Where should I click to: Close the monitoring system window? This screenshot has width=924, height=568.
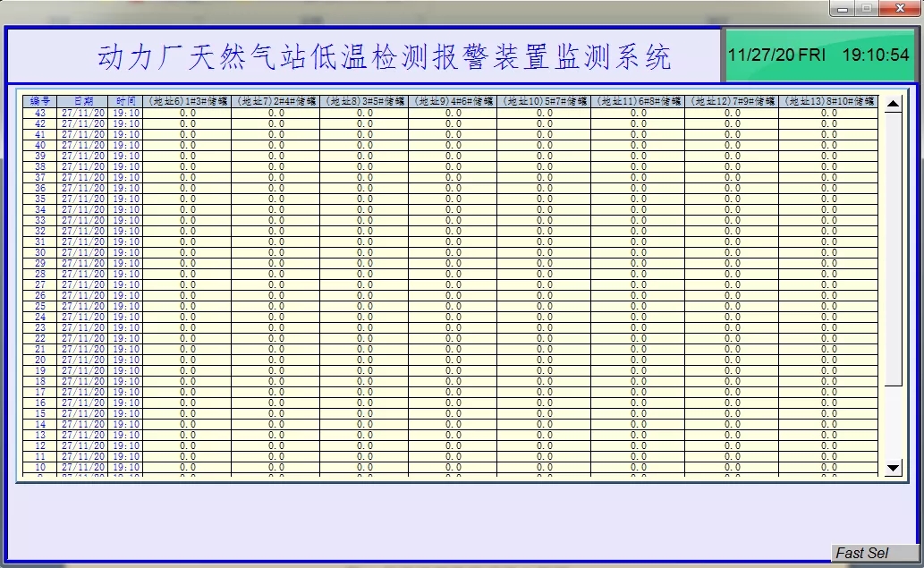[897, 8]
